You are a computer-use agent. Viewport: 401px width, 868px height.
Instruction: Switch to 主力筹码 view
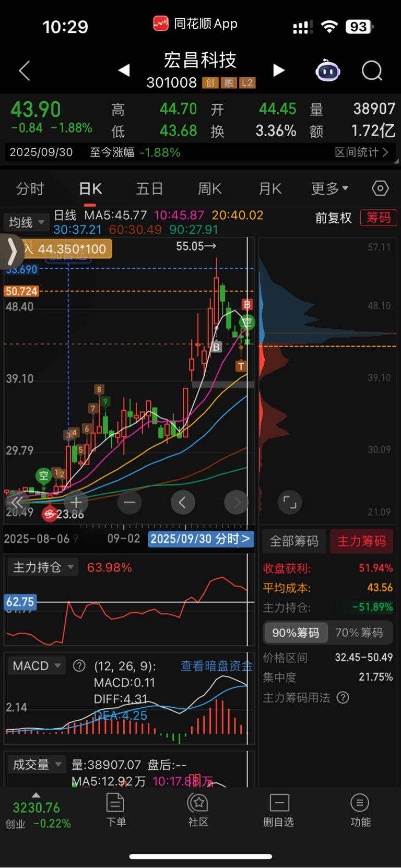[361, 541]
